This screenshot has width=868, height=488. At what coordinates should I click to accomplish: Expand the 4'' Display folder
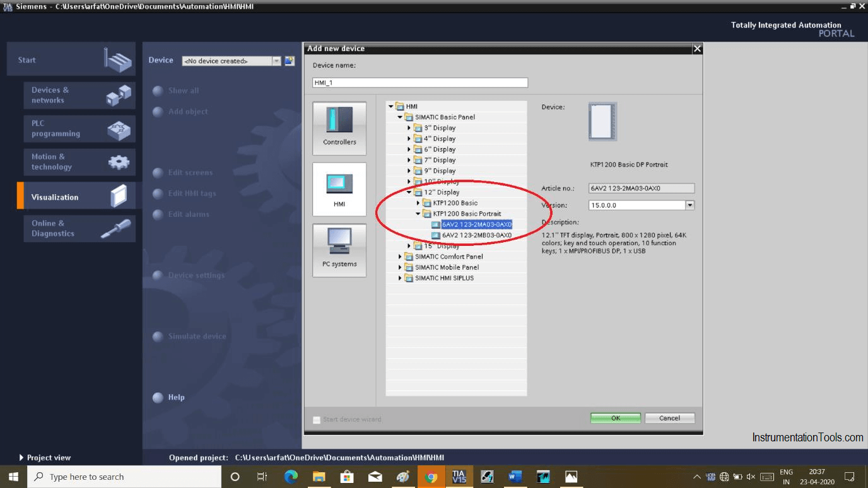tap(409, 139)
